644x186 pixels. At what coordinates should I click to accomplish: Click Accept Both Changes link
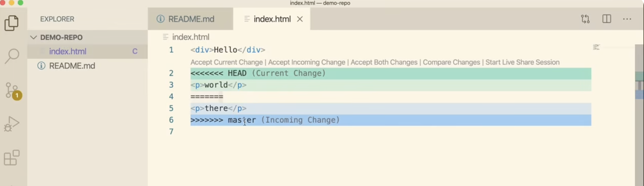point(384,62)
